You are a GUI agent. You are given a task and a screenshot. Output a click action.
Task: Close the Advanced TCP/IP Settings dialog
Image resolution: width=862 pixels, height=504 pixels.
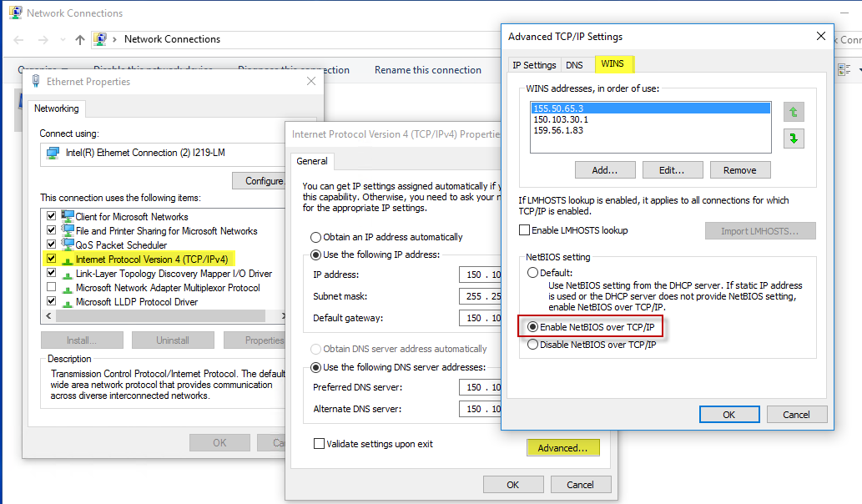point(821,36)
